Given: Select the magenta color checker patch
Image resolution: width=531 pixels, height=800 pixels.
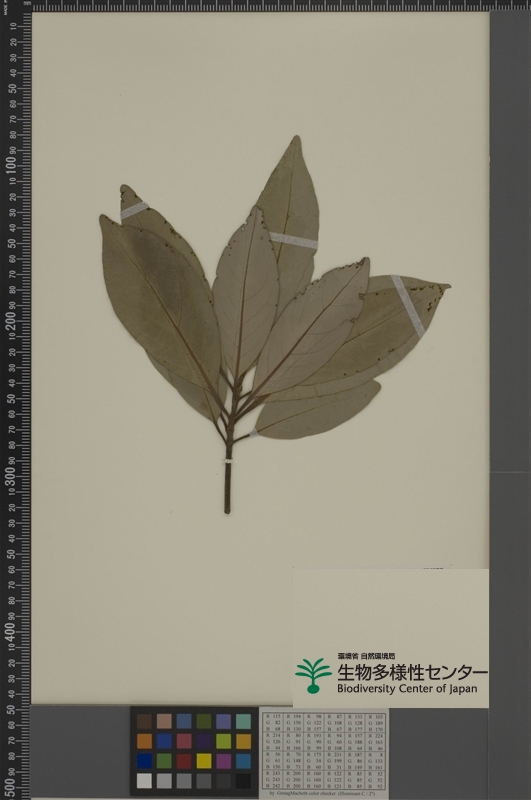Looking at the screenshot, I should pyautogui.click(x=224, y=761).
